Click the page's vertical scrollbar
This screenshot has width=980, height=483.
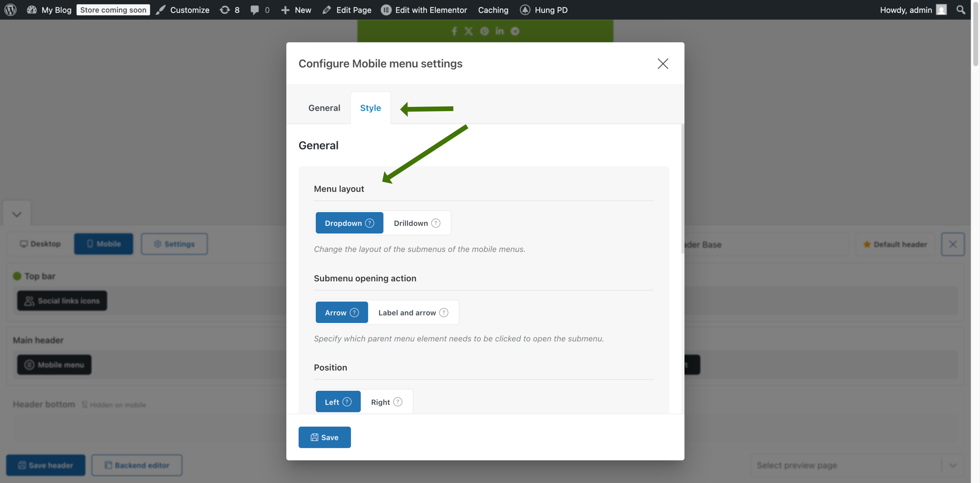[x=975, y=34]
